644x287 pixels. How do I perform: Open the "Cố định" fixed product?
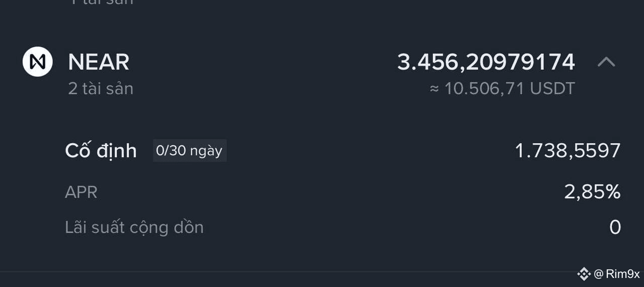click(x=101, y=151)
